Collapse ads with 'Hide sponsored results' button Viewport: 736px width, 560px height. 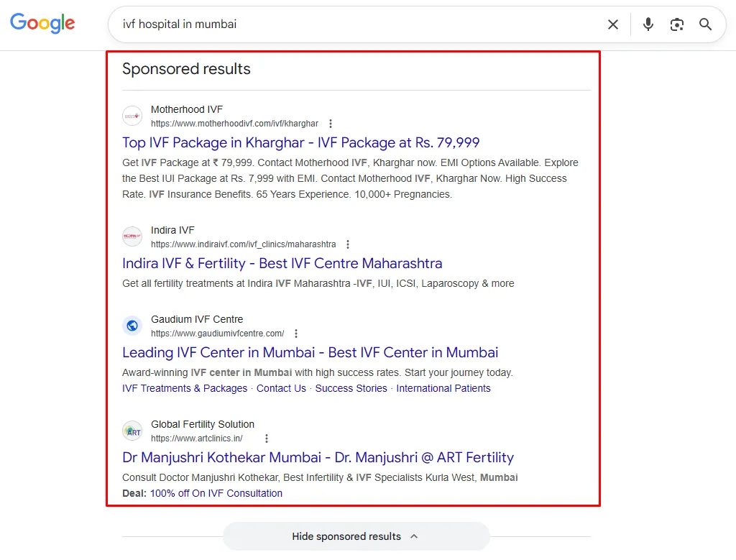pyautogui.click(x=356, y=536)
